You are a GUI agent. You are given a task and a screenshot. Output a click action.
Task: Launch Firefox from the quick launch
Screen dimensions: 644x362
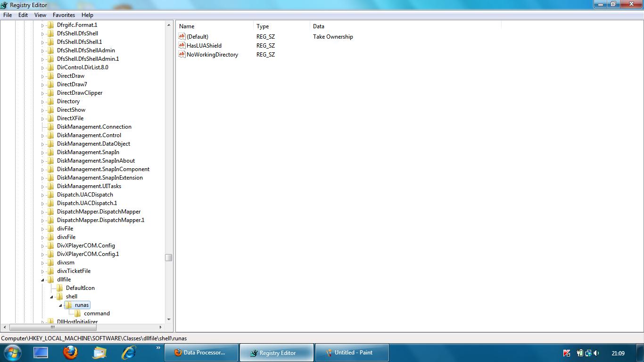pos(70,352)
